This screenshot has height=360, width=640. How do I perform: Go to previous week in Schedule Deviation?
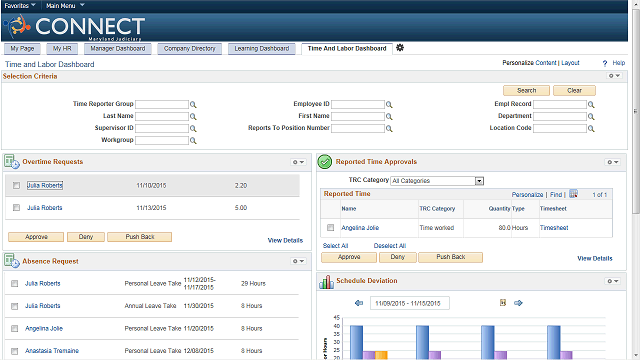point(359,303)
